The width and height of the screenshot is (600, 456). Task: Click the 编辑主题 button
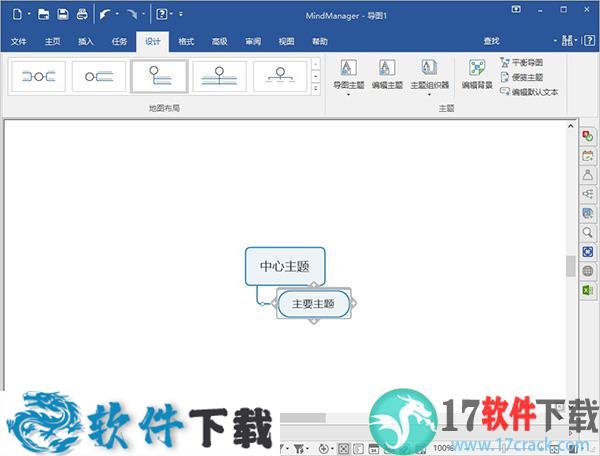(x=387, y=74)
